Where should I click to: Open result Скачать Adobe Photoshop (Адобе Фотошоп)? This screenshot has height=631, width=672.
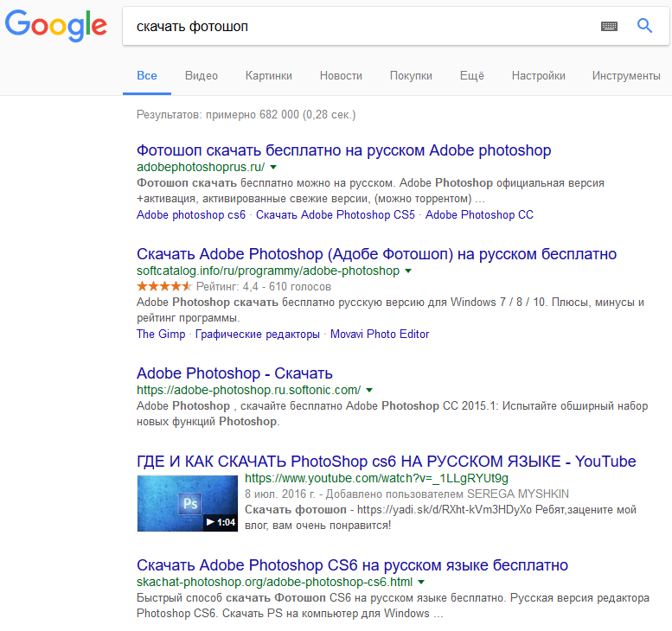(x=376, y=254)
